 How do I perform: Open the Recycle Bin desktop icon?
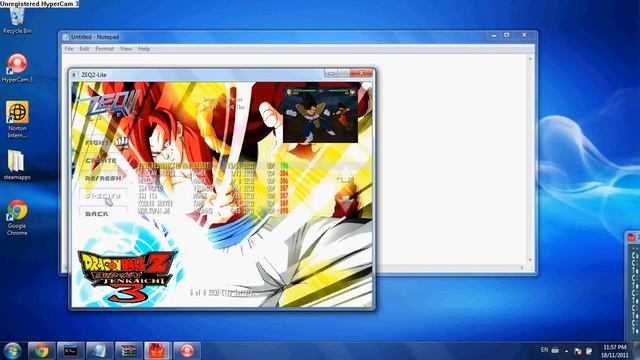(17, 21)
